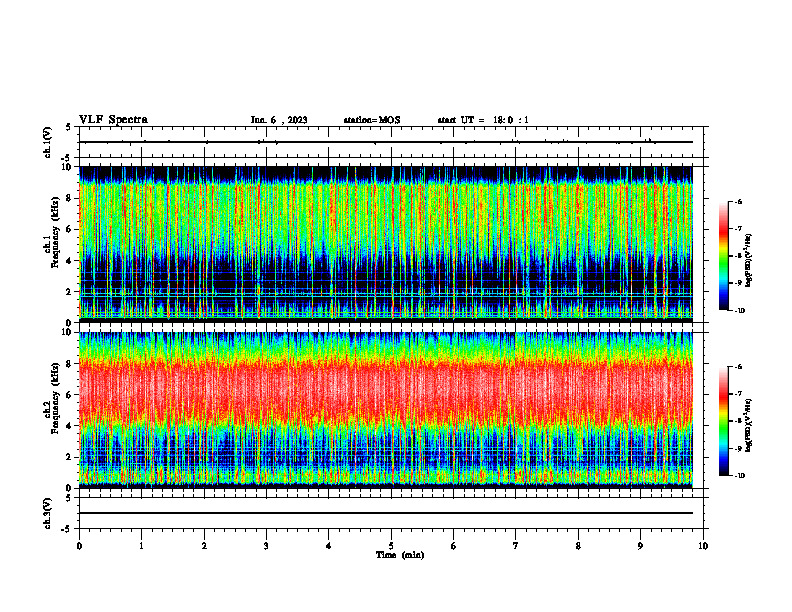The image size is (792, 612).
Task: Click the ch.2 color scale bar
Action: 724,421
